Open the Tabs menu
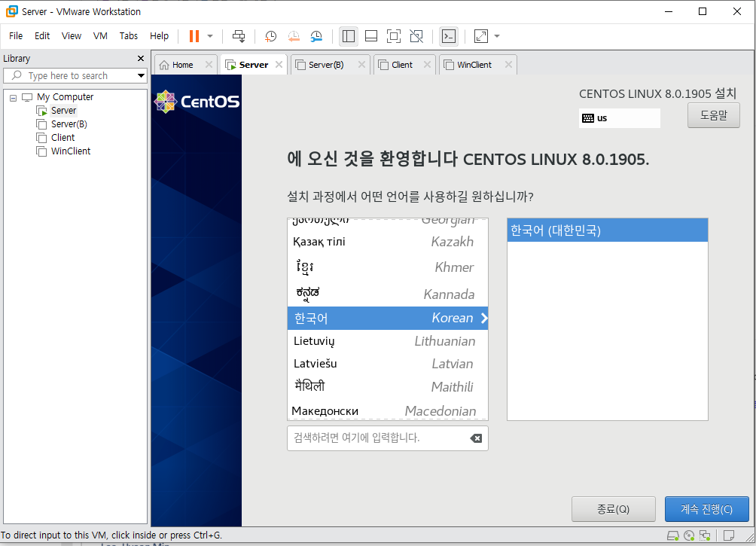The width and height of the screenshot is (756, 546). (129, 35)
